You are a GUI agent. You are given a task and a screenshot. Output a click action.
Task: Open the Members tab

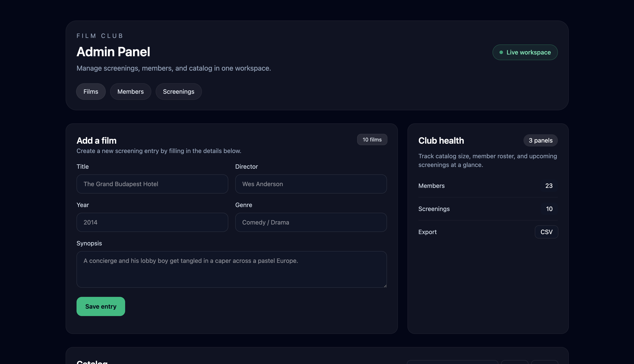point(131,92)
